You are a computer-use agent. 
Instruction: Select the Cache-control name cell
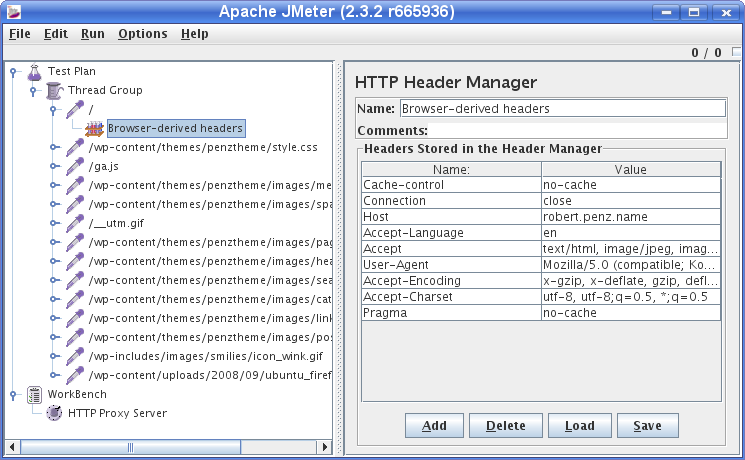click(451, 185)
